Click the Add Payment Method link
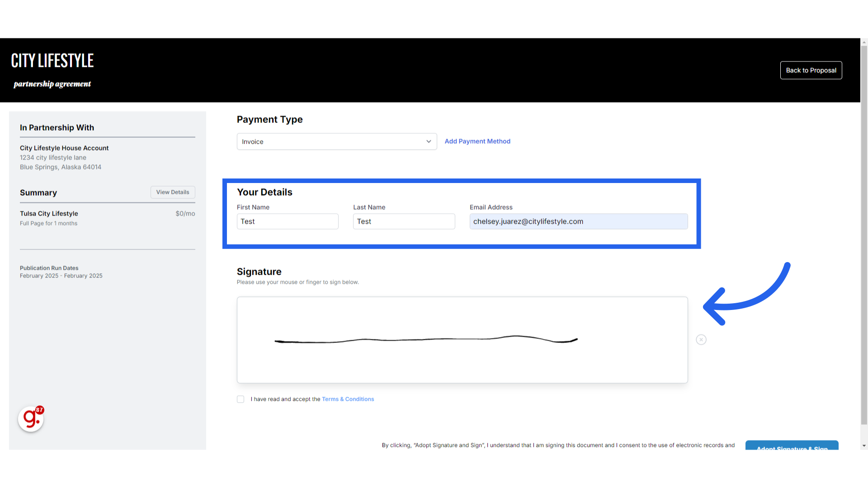Image resolution: width=868 pixels, height=488 pixels. click(477, 141)
